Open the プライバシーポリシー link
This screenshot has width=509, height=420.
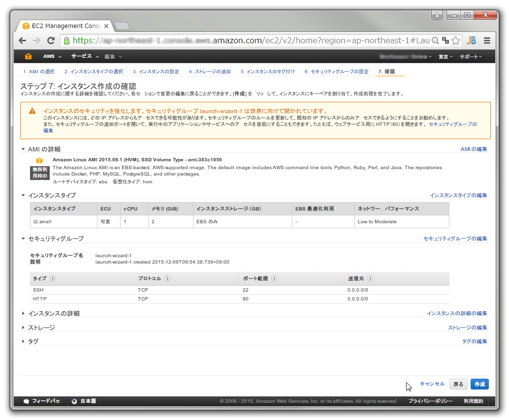430,401
